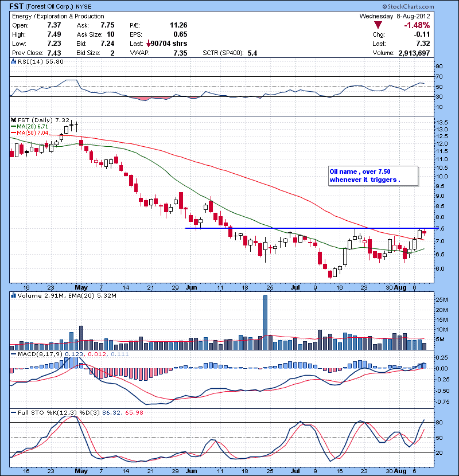Image resolution: width=459 pixels, height=476 pixels.
Task: Click the 'Jul' label on the price chart axis
Action: (x=295, y=287)
